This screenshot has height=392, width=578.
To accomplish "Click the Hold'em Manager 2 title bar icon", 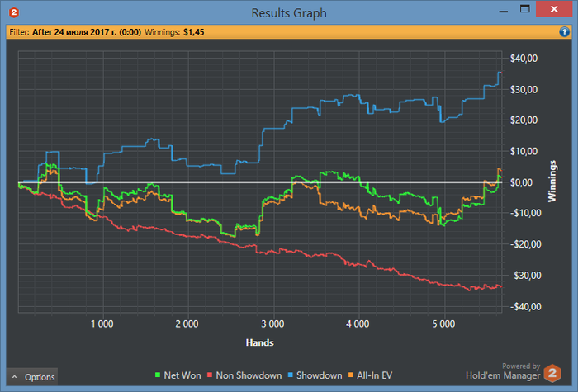I will pos(14,12).
